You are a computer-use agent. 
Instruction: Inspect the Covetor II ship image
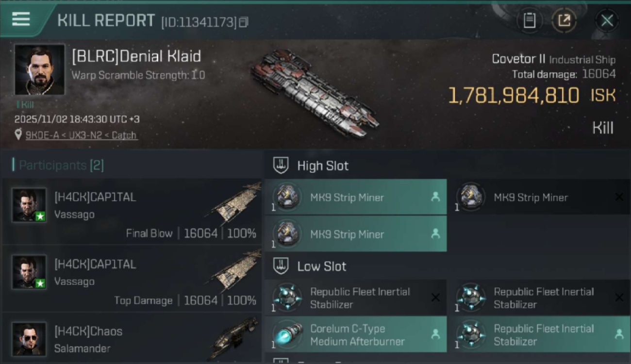tap(315, 93)
